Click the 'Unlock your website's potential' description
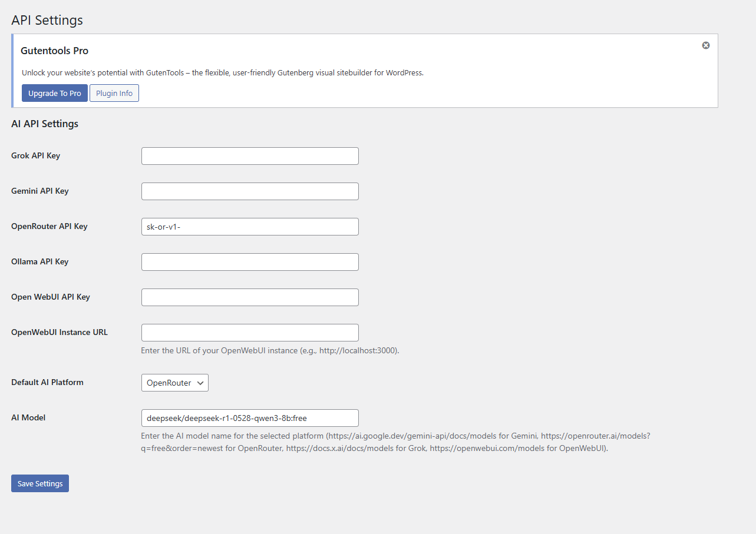The height and width of the screenshot is (534, 756). [x=223, y=73]
